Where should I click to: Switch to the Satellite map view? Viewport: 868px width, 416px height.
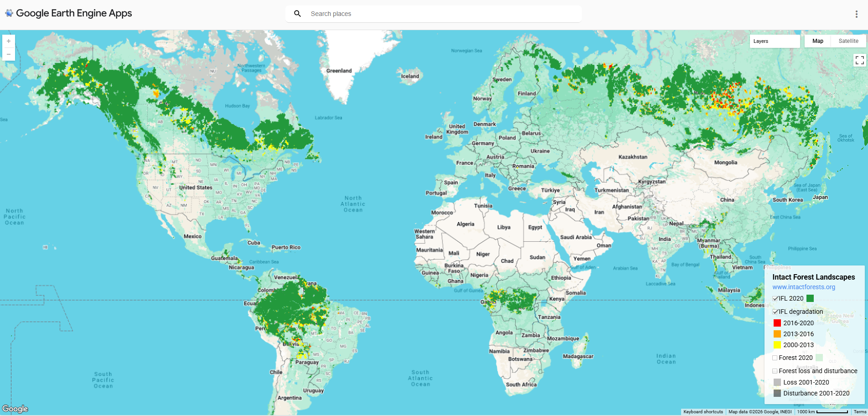(x=848, y=41)
